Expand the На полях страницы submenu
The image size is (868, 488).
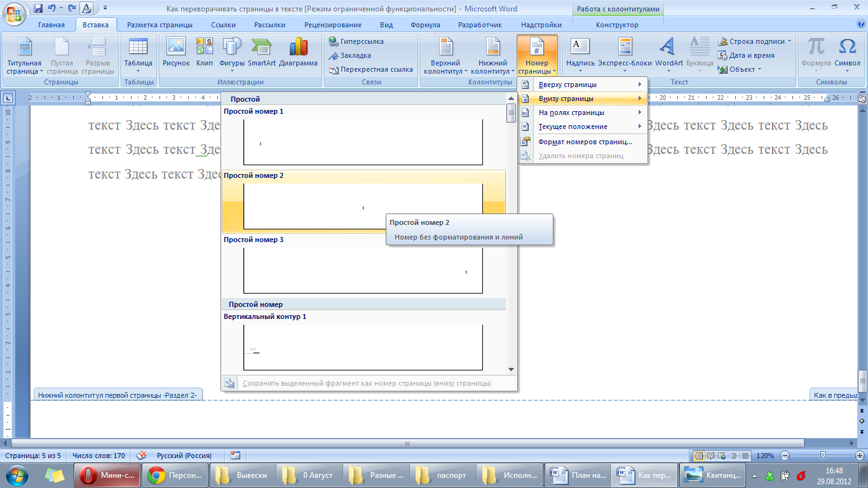[582, 112]
